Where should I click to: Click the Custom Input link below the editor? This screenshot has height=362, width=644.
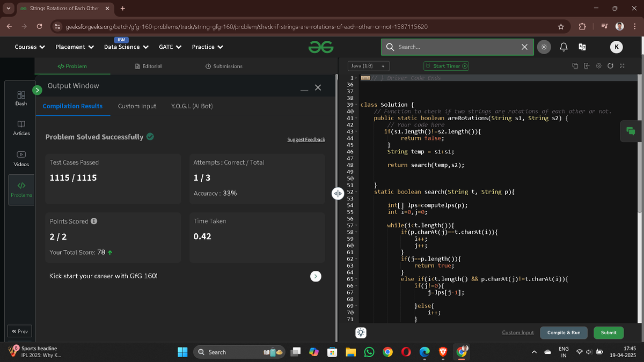point(518,333)
